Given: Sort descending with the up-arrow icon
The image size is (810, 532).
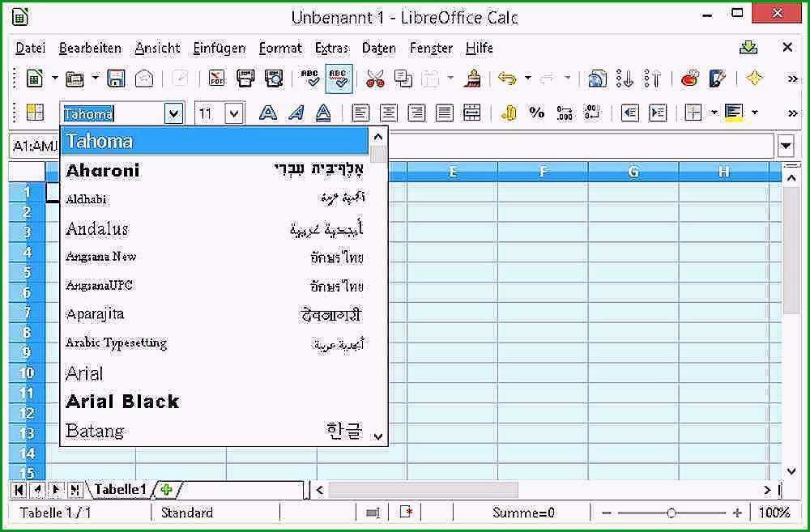Looking at the screenshot, I should [653, 79].
